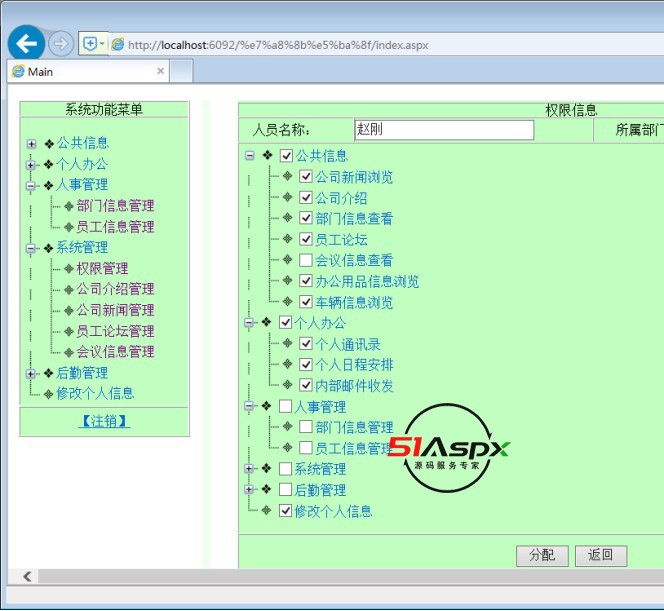Image resolution: width=664 pixels, height=611 pixels.
Task: Click the security shield icon beside address bar
Action: 90,44
